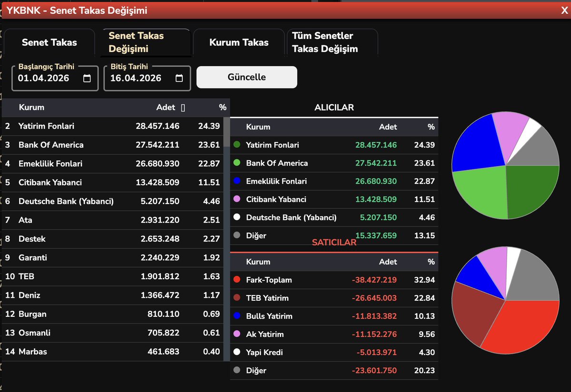Open the Bitiş Tarihi calendar picker icon
This screenshot has height=392, width=571.
[x=179, y=78]
